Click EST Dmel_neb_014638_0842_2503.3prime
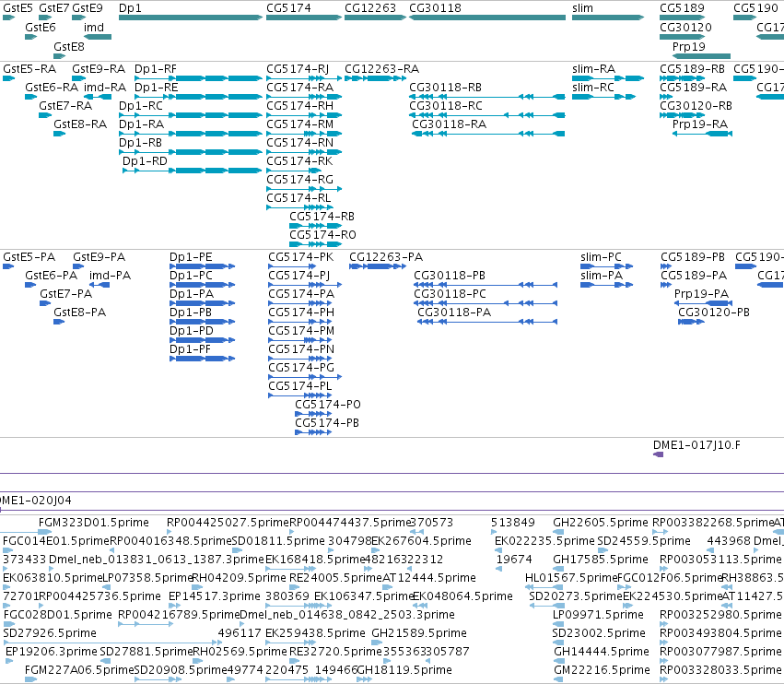784x684 pixels. click(x=347, y=615)
